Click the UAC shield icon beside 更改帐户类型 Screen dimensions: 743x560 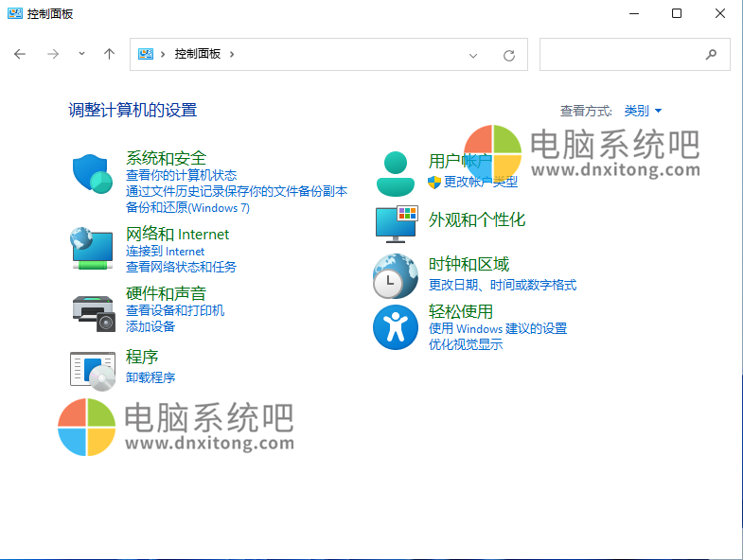tap(434, 182)
